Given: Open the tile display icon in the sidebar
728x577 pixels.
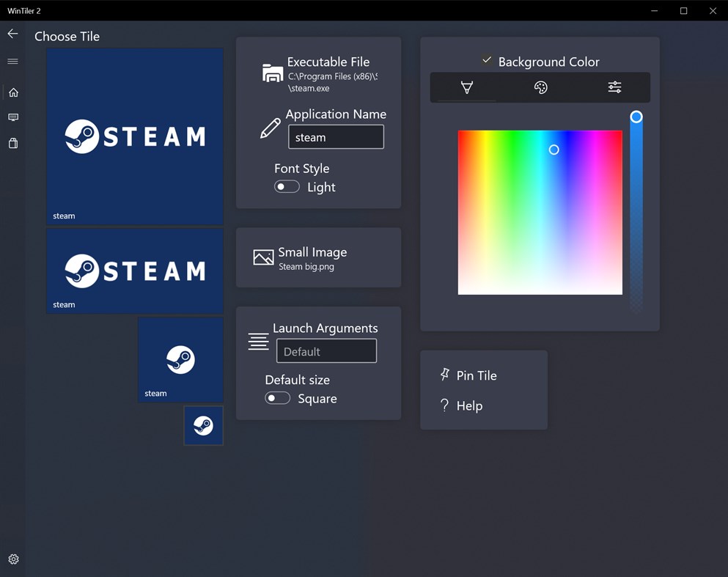Looking at the screenshot, I should (12, 117).
